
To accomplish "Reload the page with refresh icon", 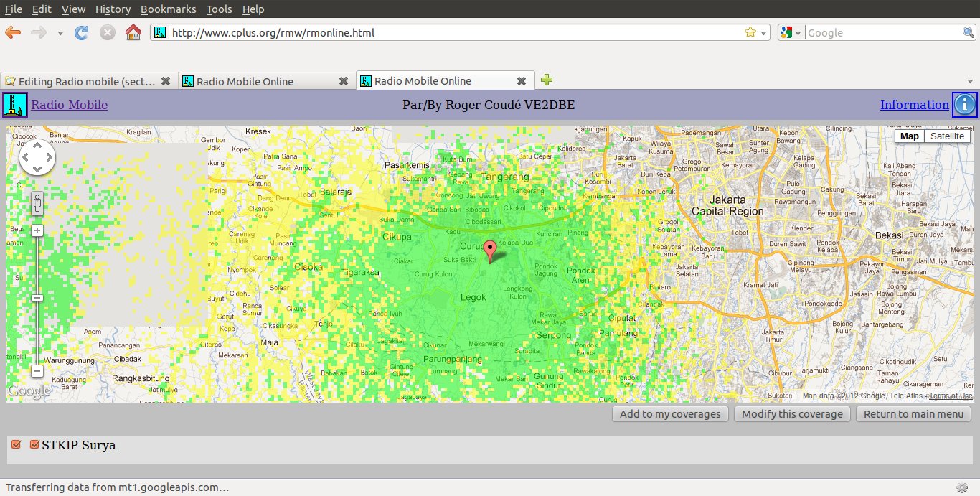I will [82, 32].
